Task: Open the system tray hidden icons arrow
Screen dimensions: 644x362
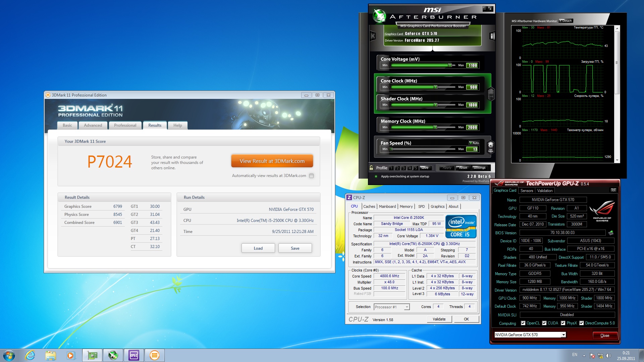Action: pyautogui.click(x=584, y=355)
